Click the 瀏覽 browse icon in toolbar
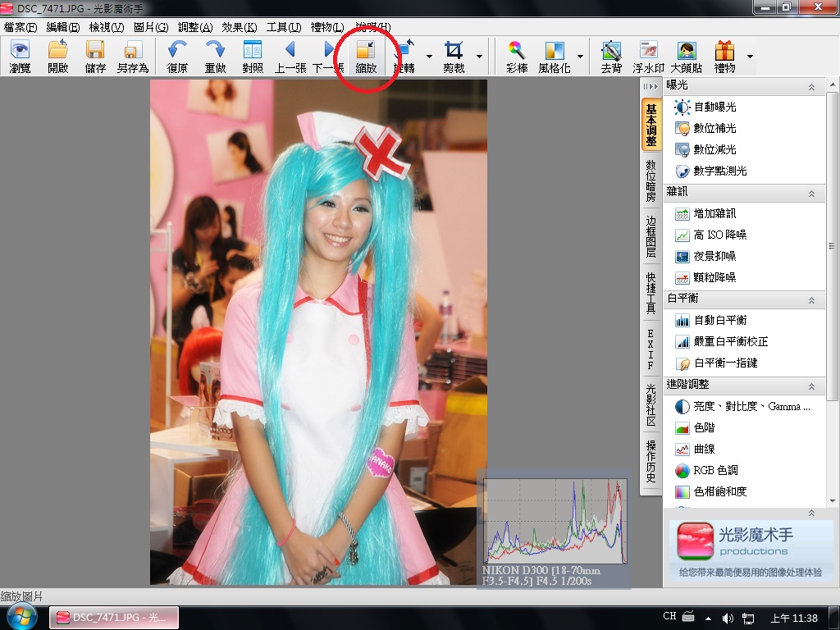Screen dimensions: 840x630 coord(20,57)
